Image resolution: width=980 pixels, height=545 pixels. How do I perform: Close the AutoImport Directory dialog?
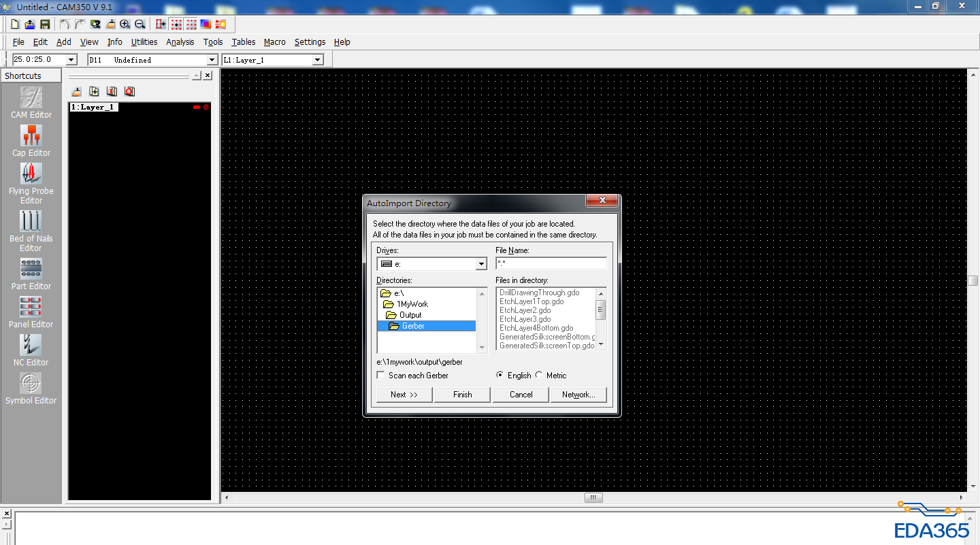pos(602,201)
